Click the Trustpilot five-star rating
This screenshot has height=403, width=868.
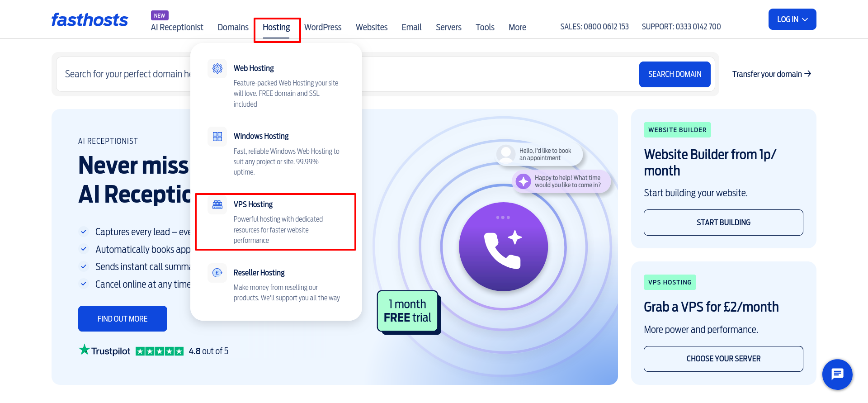coord(160,351)
